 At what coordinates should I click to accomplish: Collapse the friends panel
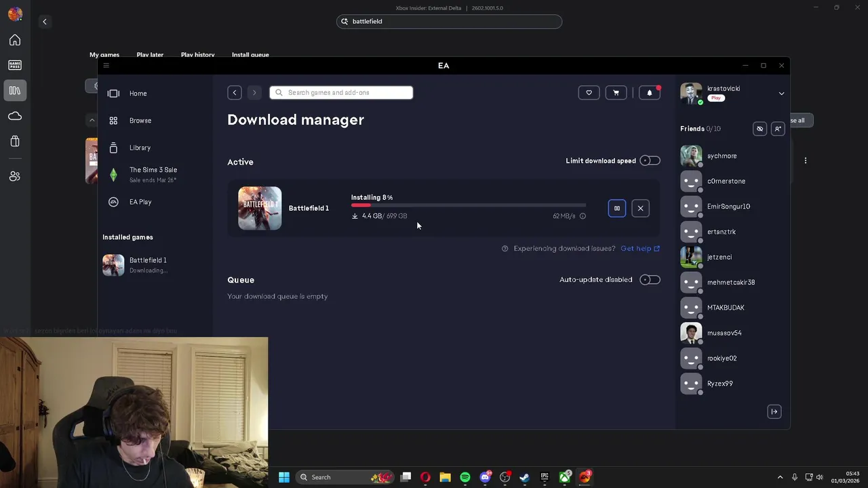click(x=774, y=411)
